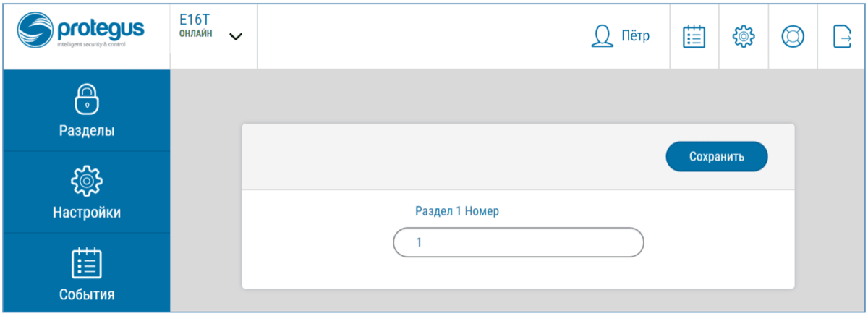Open settings gear icon in top bar
868x316 pixels.
point(744,37)
